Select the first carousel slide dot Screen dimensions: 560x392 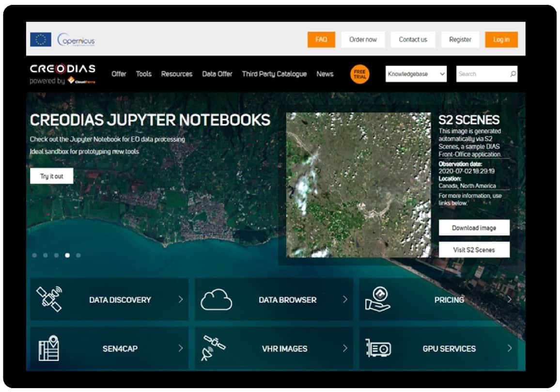click(x=34, y=255)
